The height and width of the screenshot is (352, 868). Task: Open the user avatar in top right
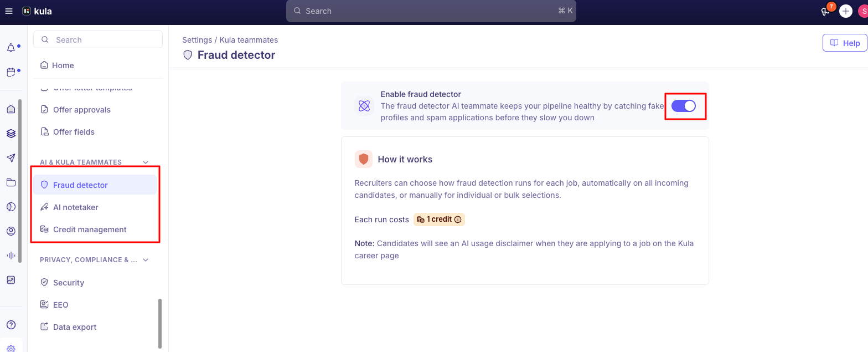click(x=863, y=11)
